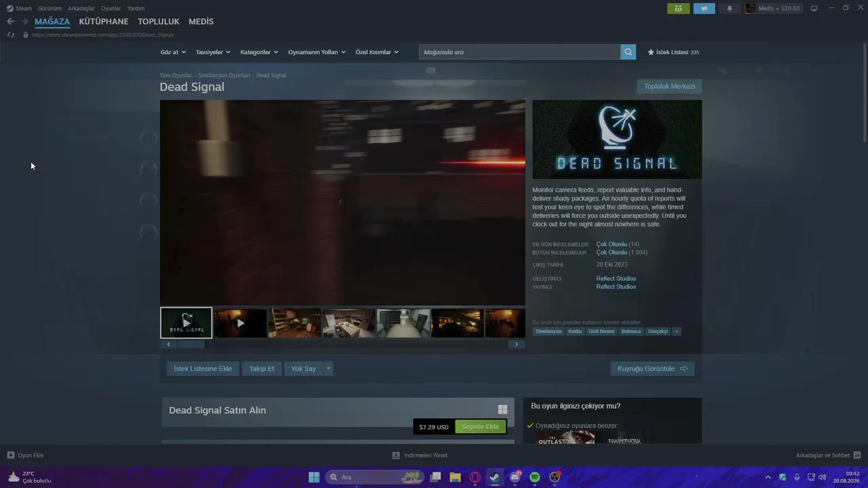Click the volume speaker tray icon
The image size is (868, 488).
click(x=822, y=477)
